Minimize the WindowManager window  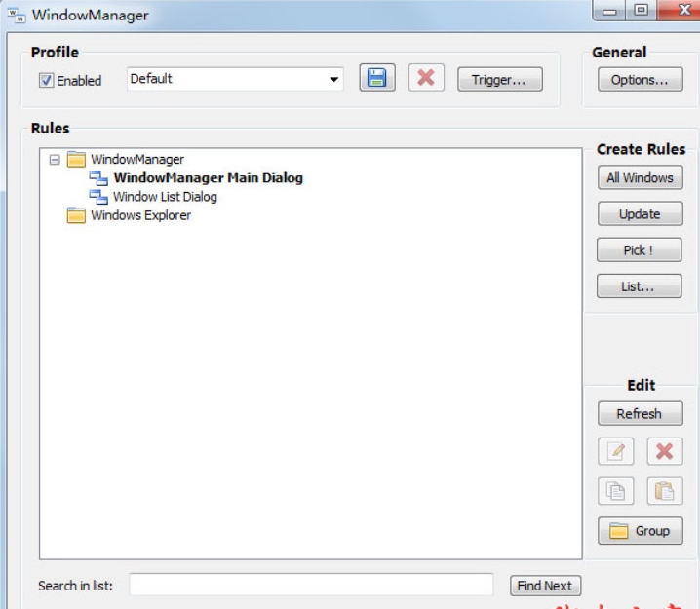click(x=609, y=11)
